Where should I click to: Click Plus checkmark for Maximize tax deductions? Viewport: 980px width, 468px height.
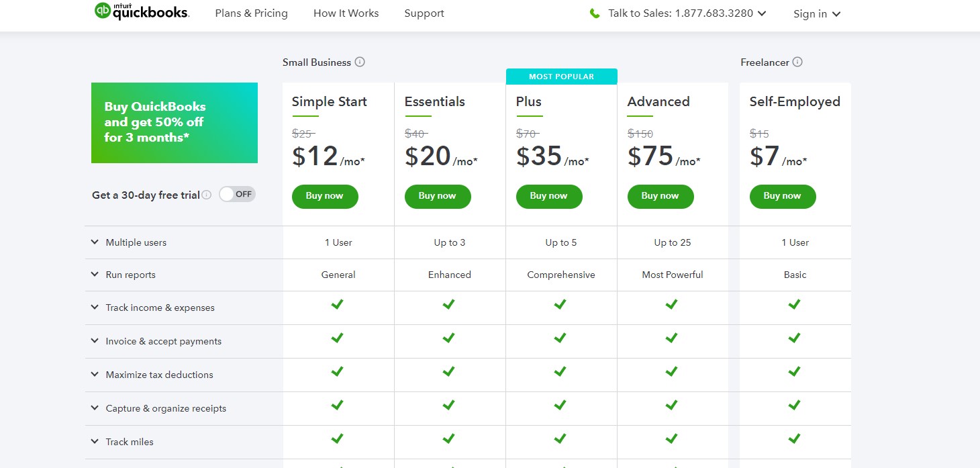point(560,371)
